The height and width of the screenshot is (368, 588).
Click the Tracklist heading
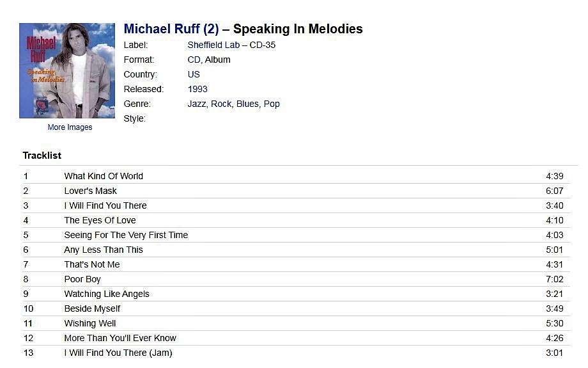(x=42, y=156)
